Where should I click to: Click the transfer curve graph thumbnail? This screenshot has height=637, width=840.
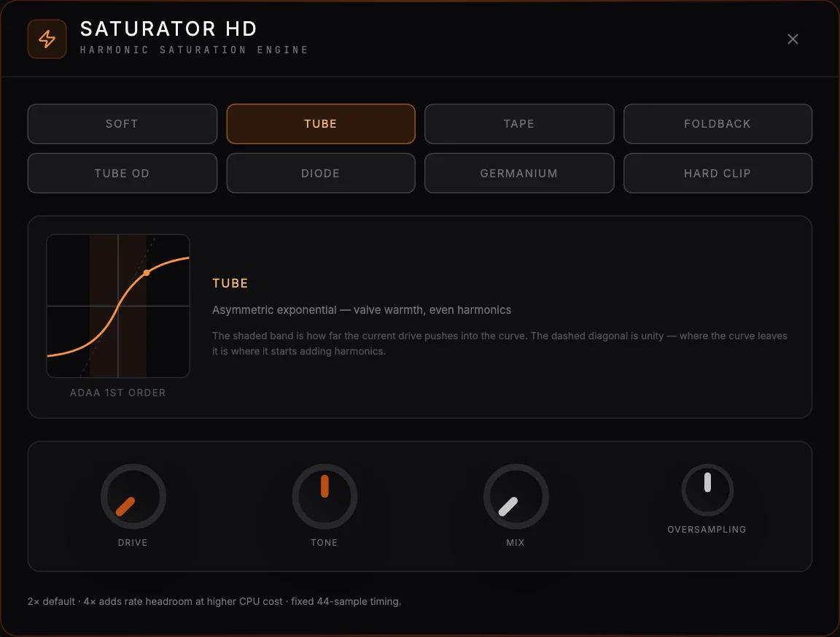118,306
